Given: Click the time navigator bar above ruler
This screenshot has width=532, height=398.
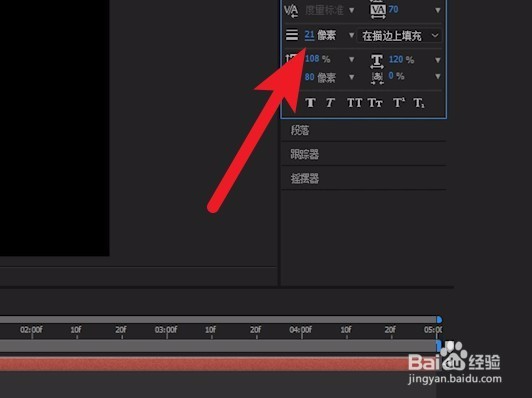Looking at the screenshot, I should point(218,319).
